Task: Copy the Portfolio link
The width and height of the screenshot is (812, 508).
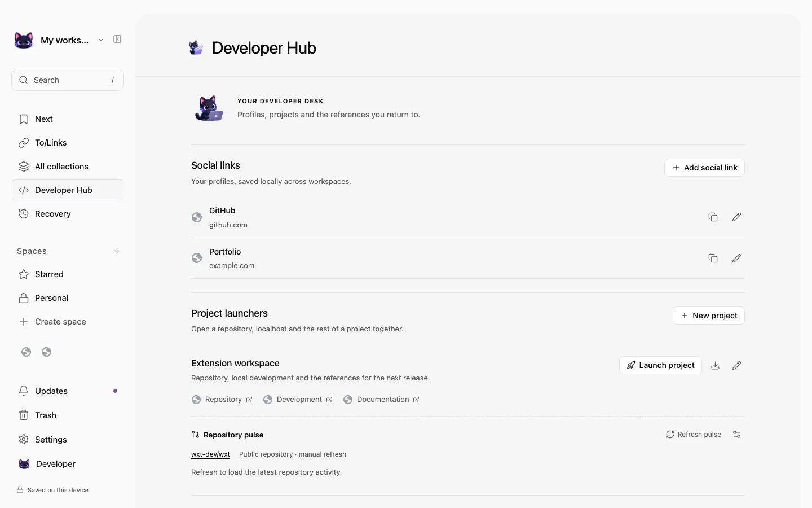Action: click(x=713, y=259)
